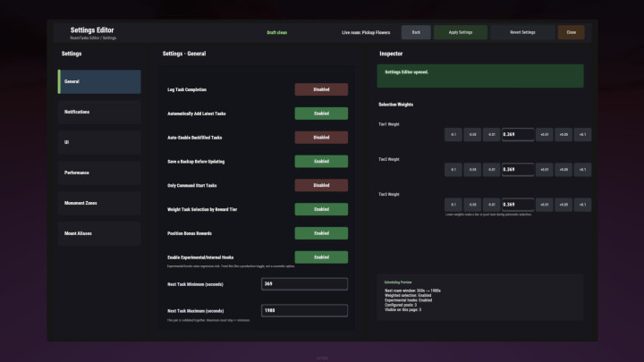The image size is (644, 362).
Task: Click the 'Selection Weights' heading
Action: (395, 105)
